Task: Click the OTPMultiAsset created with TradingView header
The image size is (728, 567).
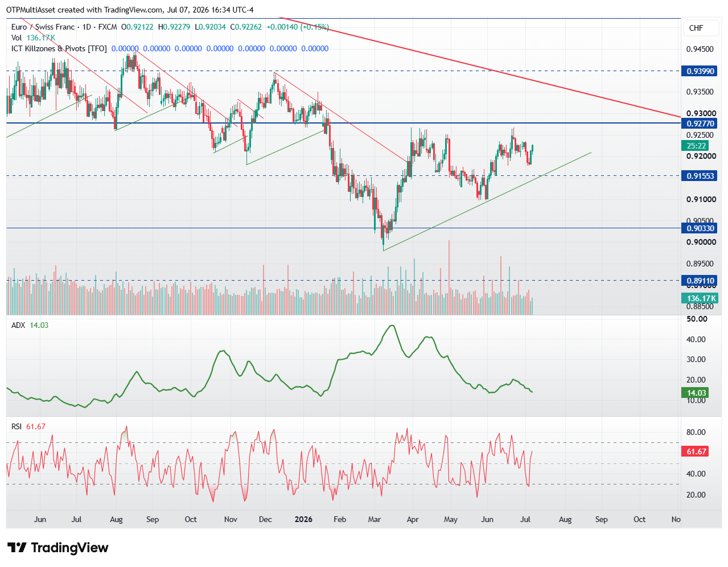Action: [130, 10]
